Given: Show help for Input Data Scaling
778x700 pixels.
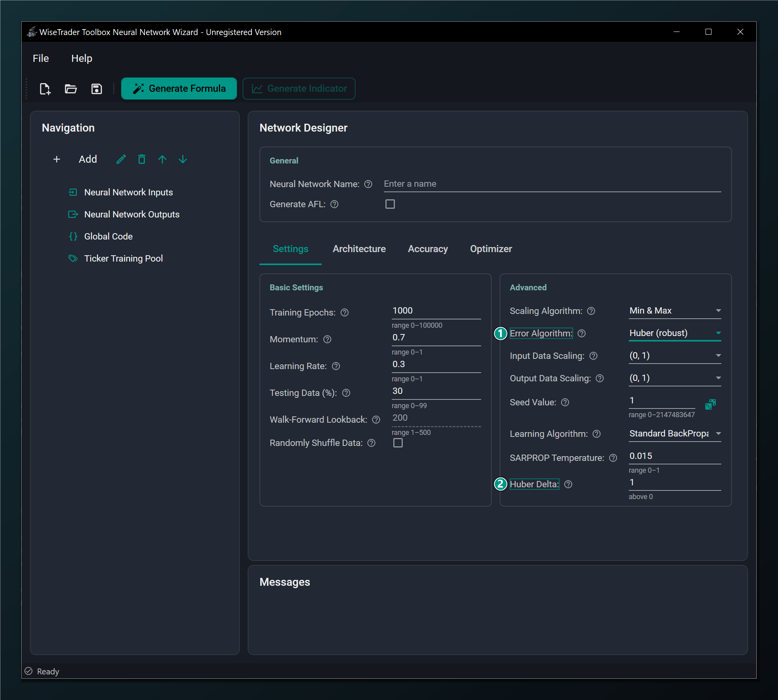Looking at the screenshot, I should tap(593, 356).
